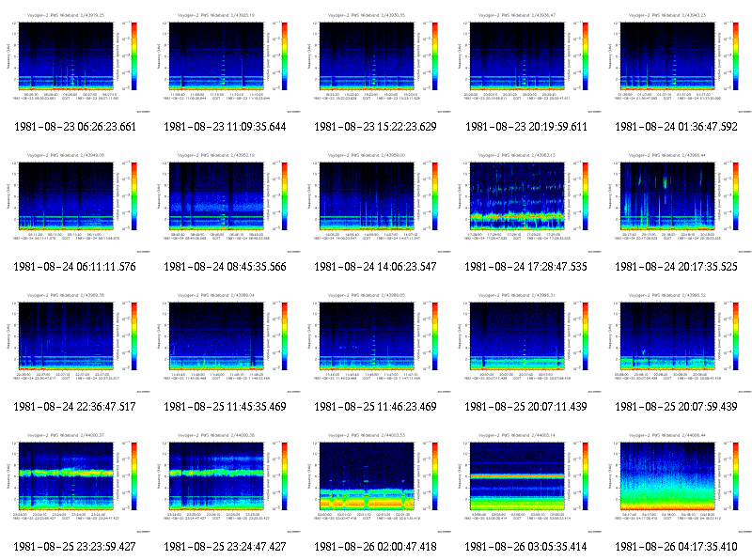Click caption text 1981-08-25 23:24:47.427
Image resolution: width=752 pixels, height=560 pixels.
click(x=225, y=547)
